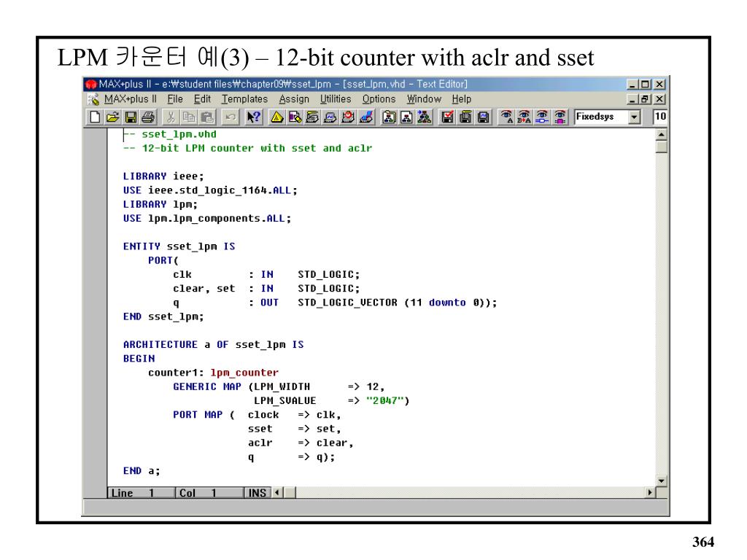The height and width of the screenshot is (560, 747).
Task: Click the Undo arrow icon
Action: point(231,117)
